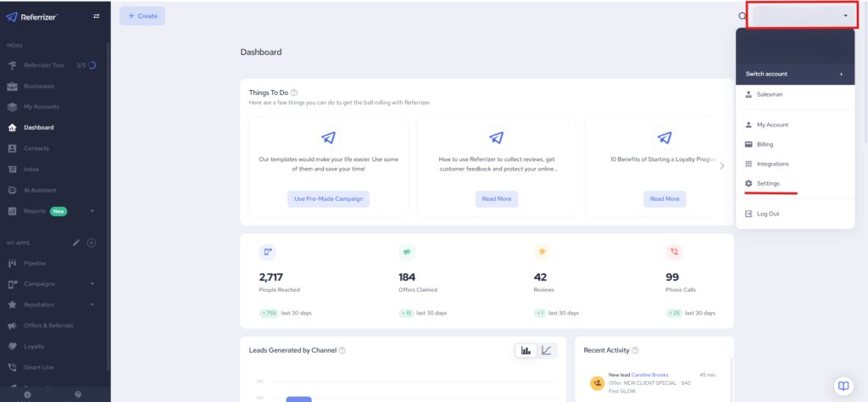Click the help icon next to Things To Do
868x402 pixels.
294,92
